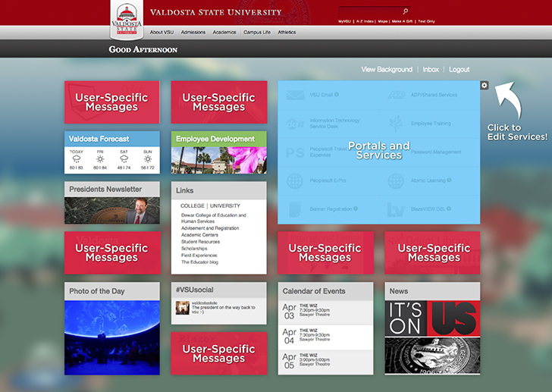This screenshot has height=392, width=552.
Task: Open the Apr 04 THE WIZ event
Action: [325, 337]
